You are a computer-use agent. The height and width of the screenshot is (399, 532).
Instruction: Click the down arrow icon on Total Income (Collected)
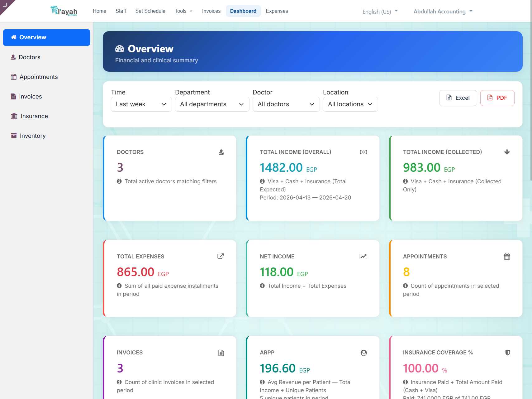tap(507, 152)
